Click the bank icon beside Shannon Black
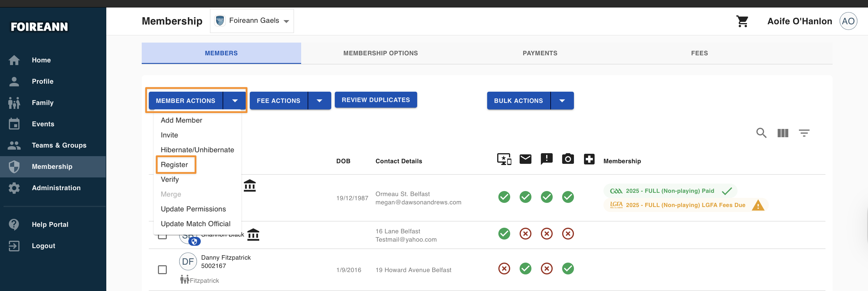 [x=253, y=235]
